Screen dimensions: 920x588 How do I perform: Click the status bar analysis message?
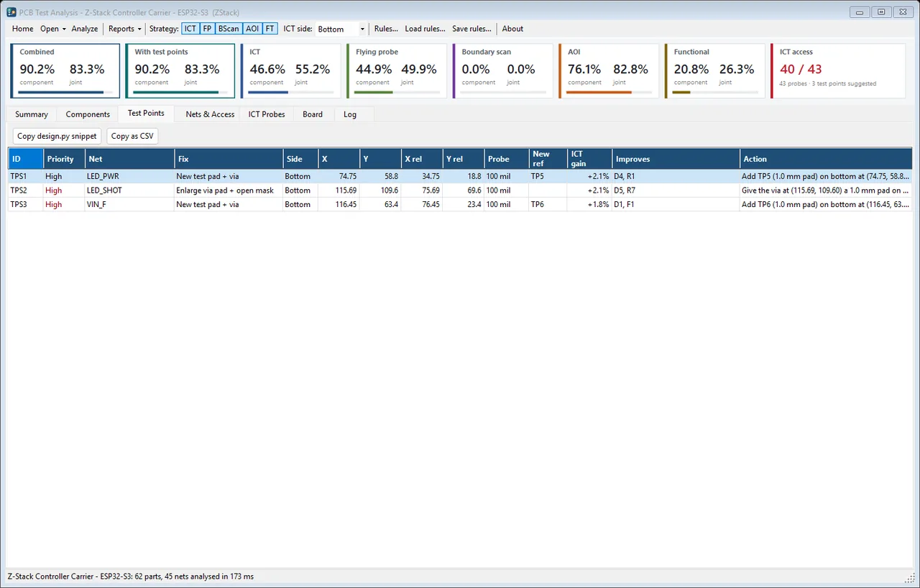pyautogui.click(x=130, y=576)
